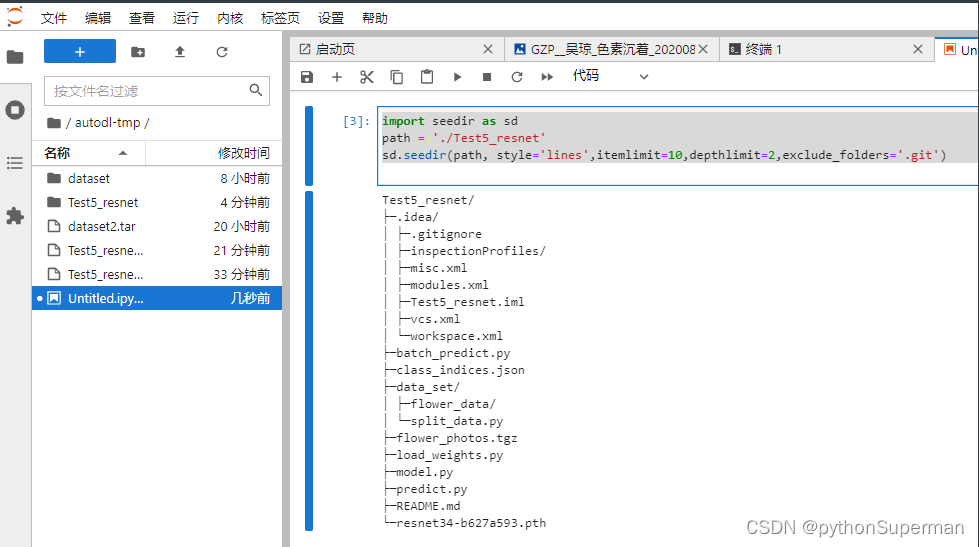The width and height of the screenshot is (979, 547).
Task: Save the notebook
Action: 307,77
